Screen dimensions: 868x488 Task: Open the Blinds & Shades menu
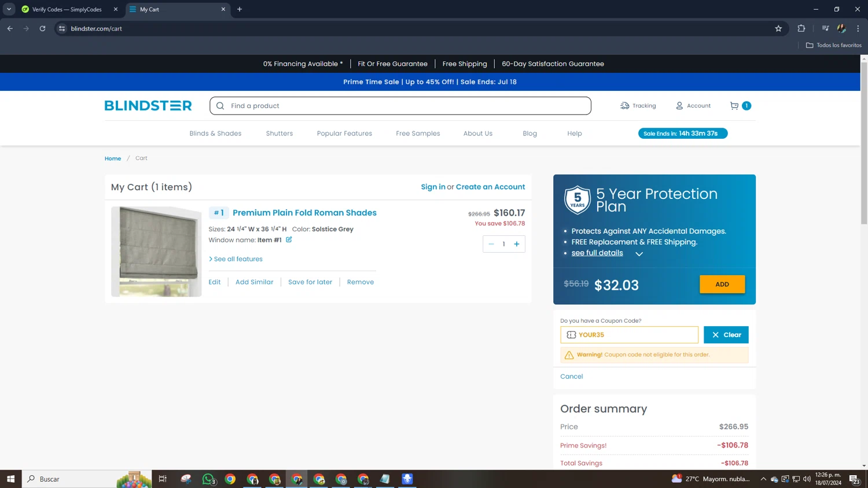click(x=215, y=134)
